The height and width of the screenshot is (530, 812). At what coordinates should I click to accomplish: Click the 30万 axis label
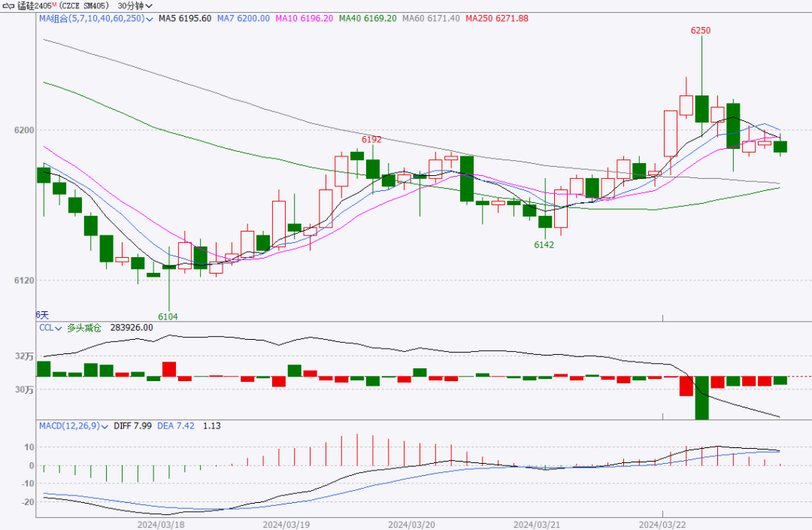click(24, 389)
